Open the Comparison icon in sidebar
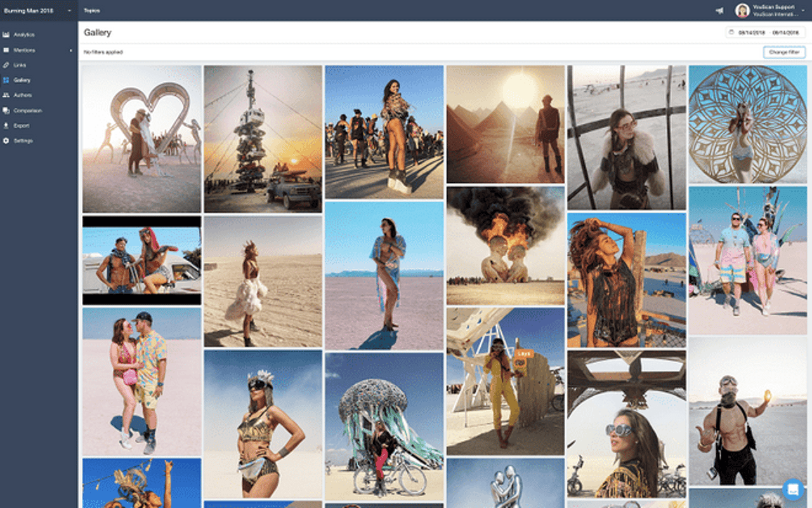Viewport: 812px width, 508px height. [x=6, y=110]
